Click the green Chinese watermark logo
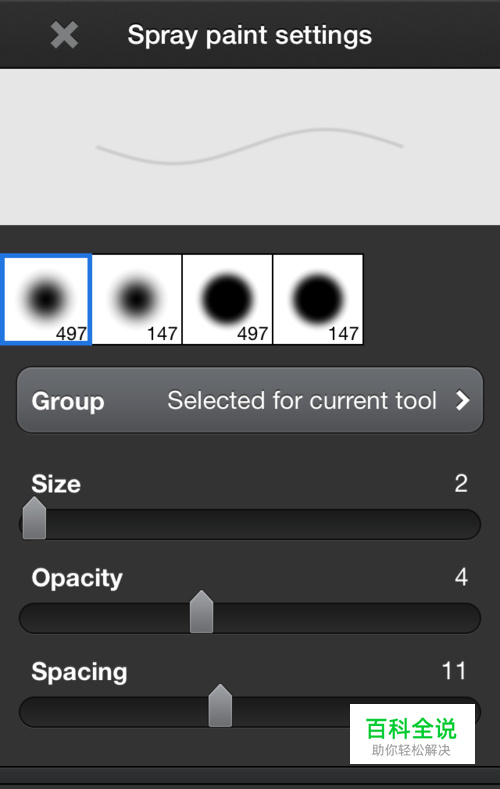The width and height of the screenshot is (500, 789). pyautogui.click(x=412, y=734)
